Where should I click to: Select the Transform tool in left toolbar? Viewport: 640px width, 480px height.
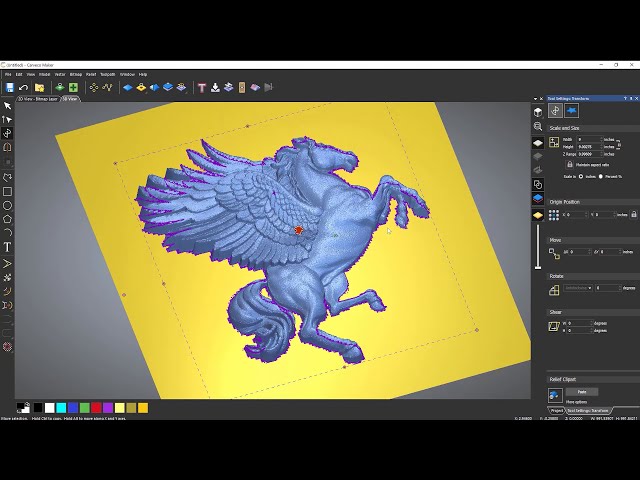(7, 133)
